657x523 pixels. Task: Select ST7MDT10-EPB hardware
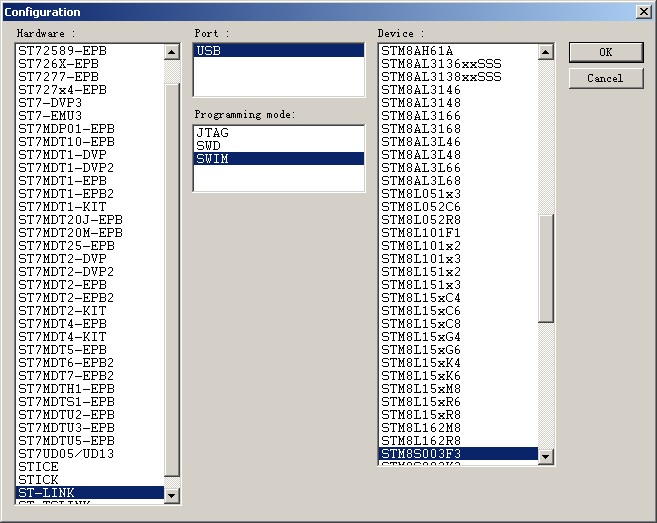click(x=90, y=142)
